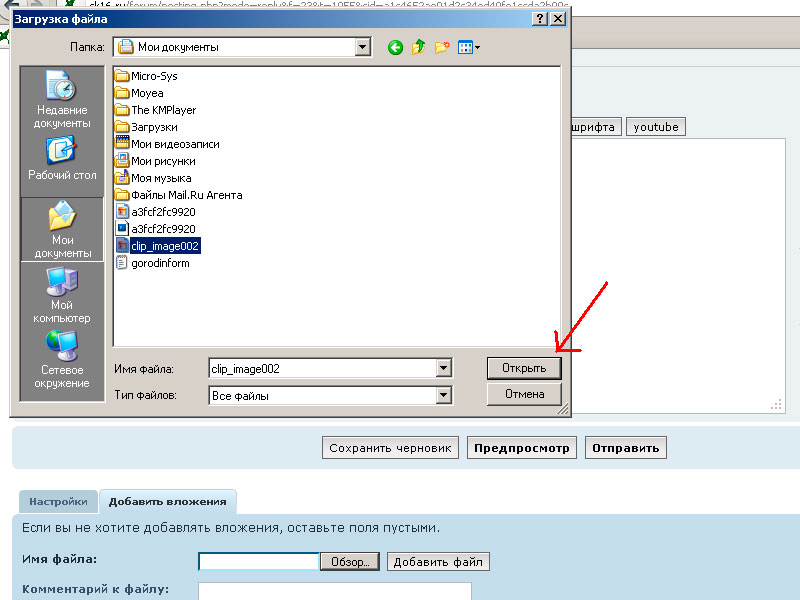800x600 pixels.
Task: Select the gorodinform file
Action: 160,263
